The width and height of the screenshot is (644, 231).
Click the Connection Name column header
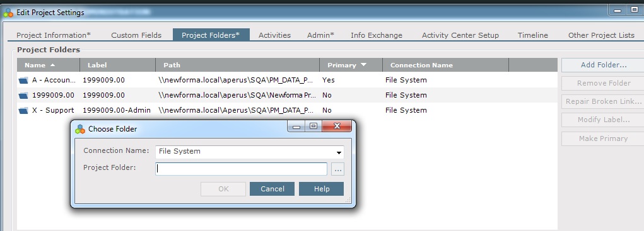pyautogui.click(x=445, y=65)
